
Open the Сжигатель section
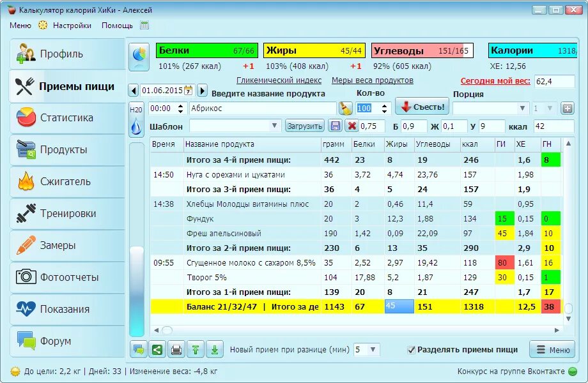pyautogui.click(x=68, y=181)
